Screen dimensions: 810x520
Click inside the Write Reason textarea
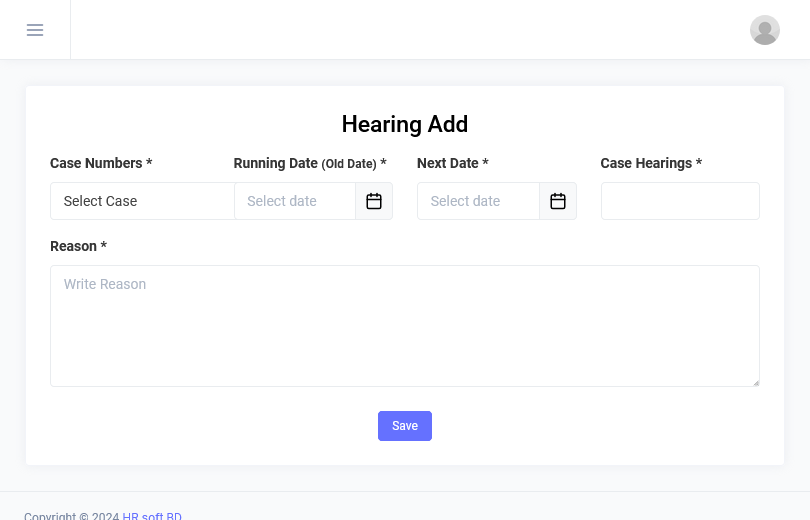[404, 325]
